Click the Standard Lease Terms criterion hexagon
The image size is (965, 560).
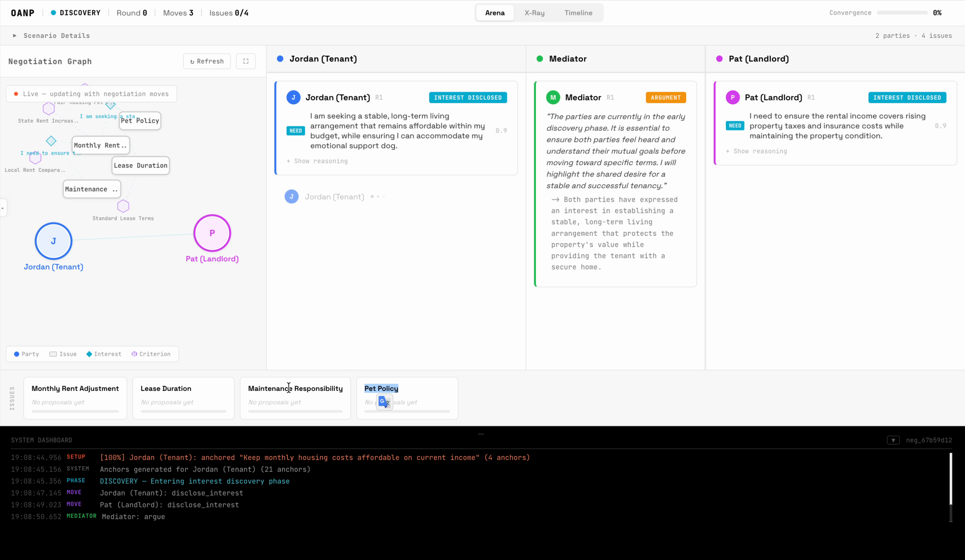123,206
